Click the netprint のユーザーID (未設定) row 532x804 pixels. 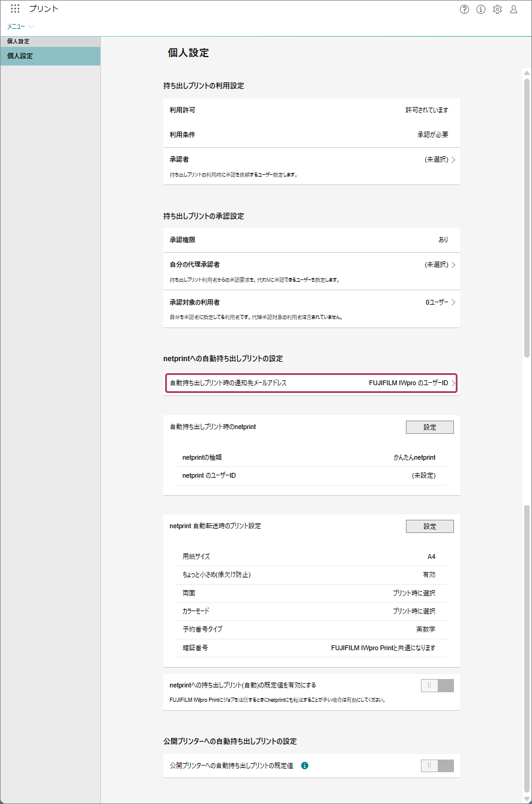pyautogui.click(x=311, y=475)
